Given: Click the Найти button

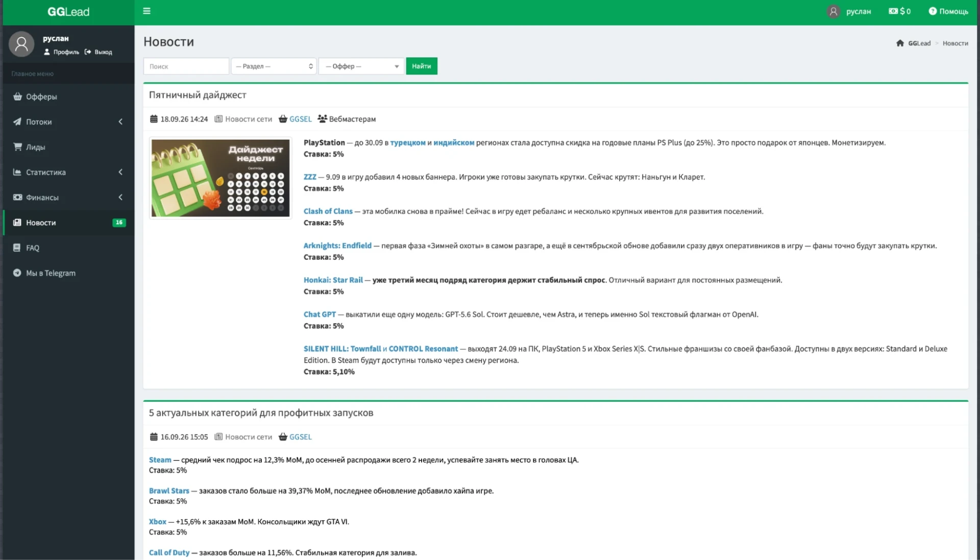Looking at the screenshot, I should [x=422, y=66].
